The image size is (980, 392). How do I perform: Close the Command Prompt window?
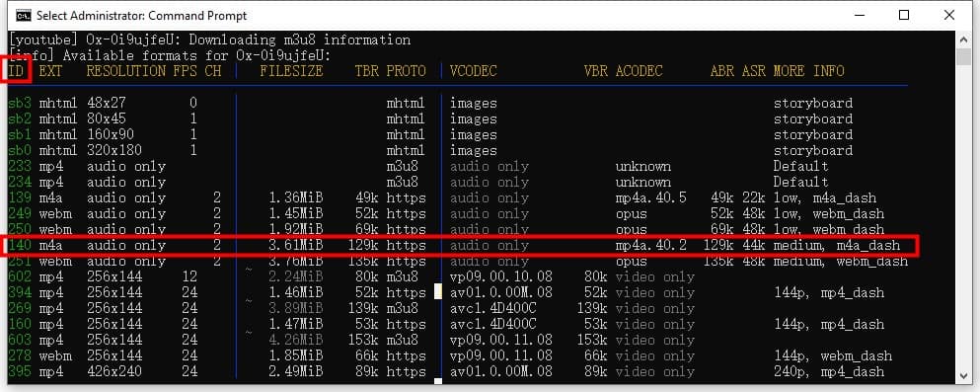click(949, 15)
